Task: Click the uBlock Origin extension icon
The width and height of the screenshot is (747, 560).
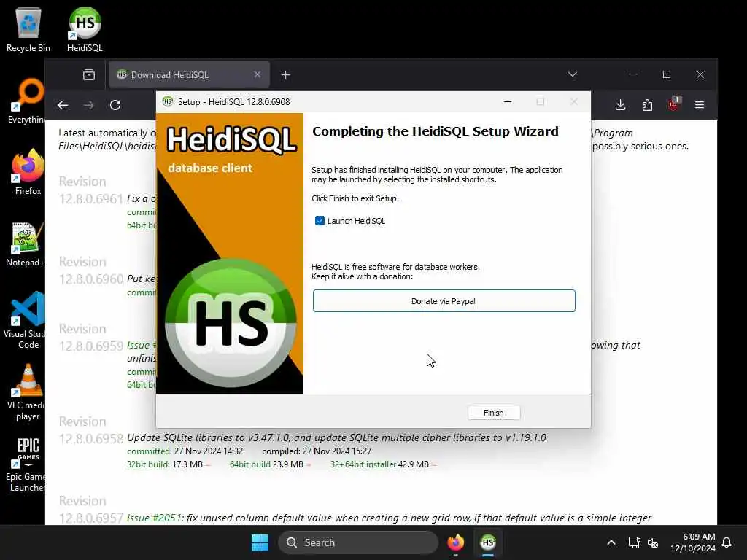Action: (673, 104)
